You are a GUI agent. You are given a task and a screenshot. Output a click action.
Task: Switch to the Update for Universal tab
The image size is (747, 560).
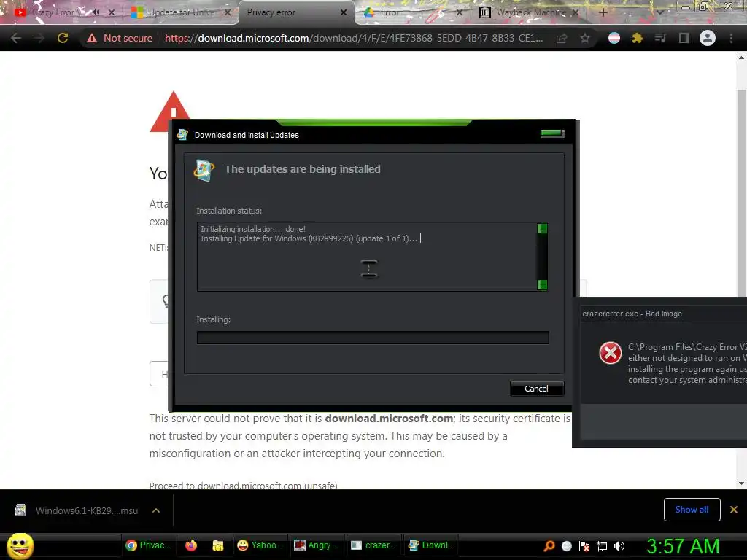pos(181,12)
